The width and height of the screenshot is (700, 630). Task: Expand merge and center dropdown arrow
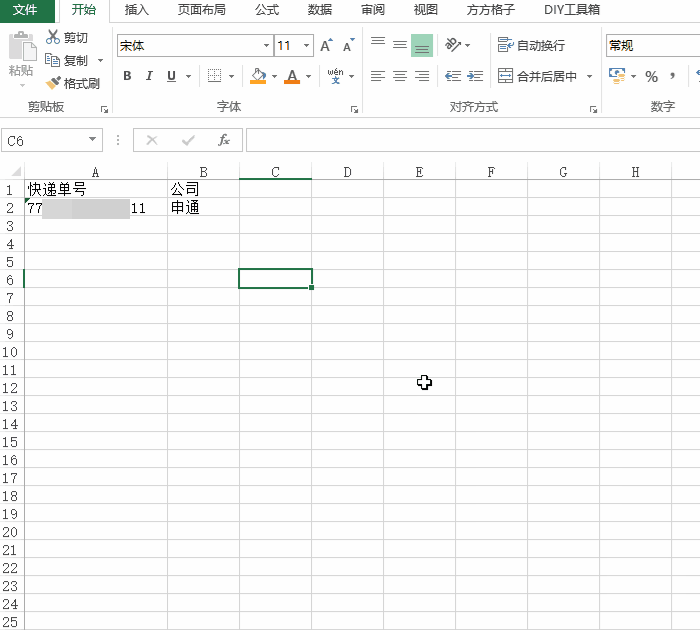(x=589, y=76)
